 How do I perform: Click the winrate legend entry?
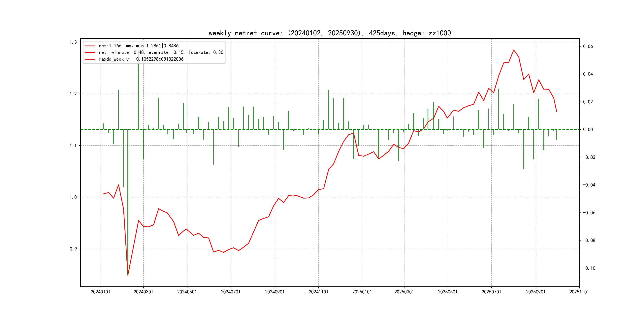click(x=161, y=52)
